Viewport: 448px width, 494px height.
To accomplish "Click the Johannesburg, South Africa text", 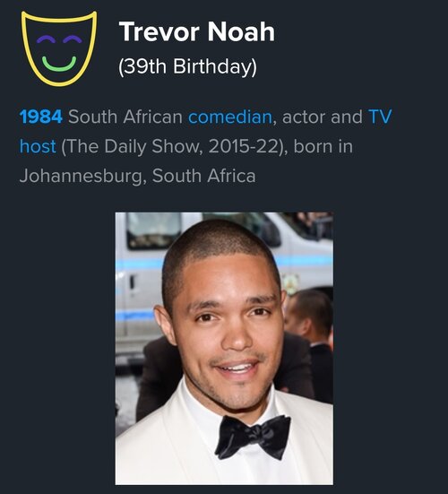I will point(138,176).
